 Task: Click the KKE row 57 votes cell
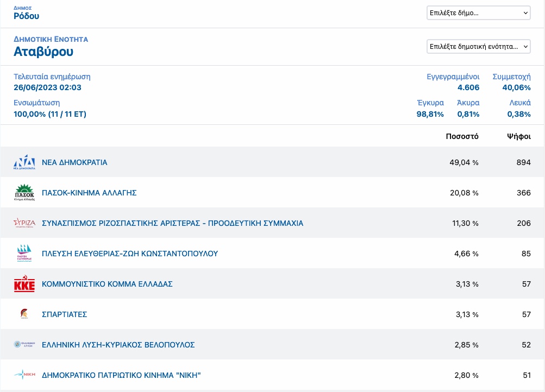coord(526,284)
